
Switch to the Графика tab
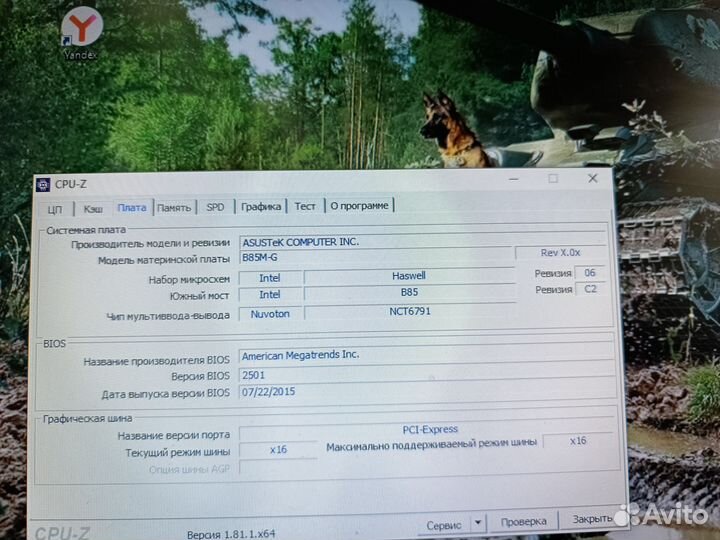click(x=261, y=207)
